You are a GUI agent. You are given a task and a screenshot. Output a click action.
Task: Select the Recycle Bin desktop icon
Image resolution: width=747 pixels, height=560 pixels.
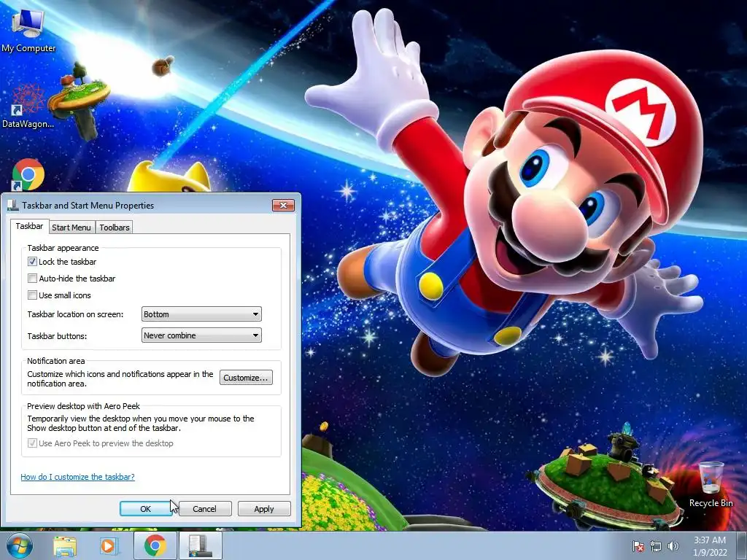coord(711,485)
